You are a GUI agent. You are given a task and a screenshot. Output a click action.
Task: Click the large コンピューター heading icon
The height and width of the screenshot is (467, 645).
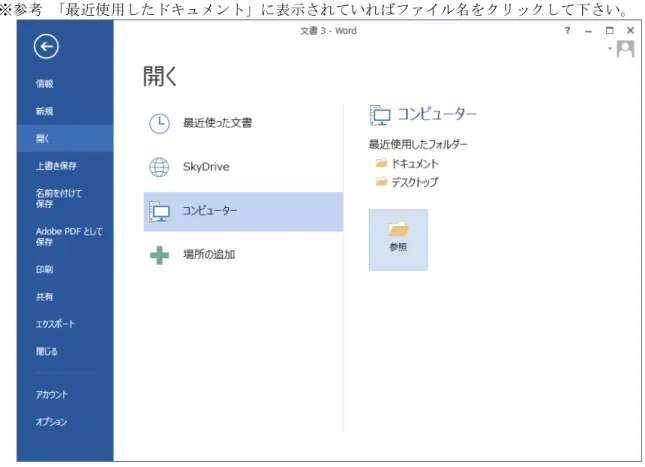(x=380, y=115)
